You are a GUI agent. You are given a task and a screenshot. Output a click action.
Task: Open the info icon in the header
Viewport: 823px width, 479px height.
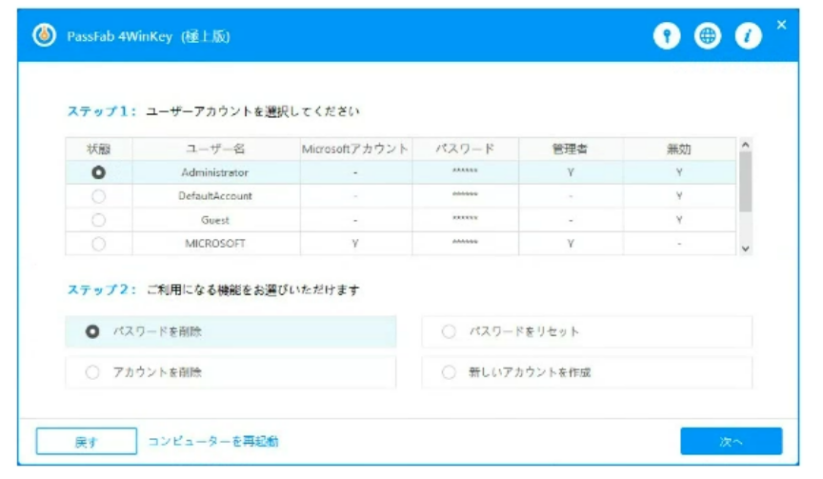pyautogui.click(x=748, y=36)
